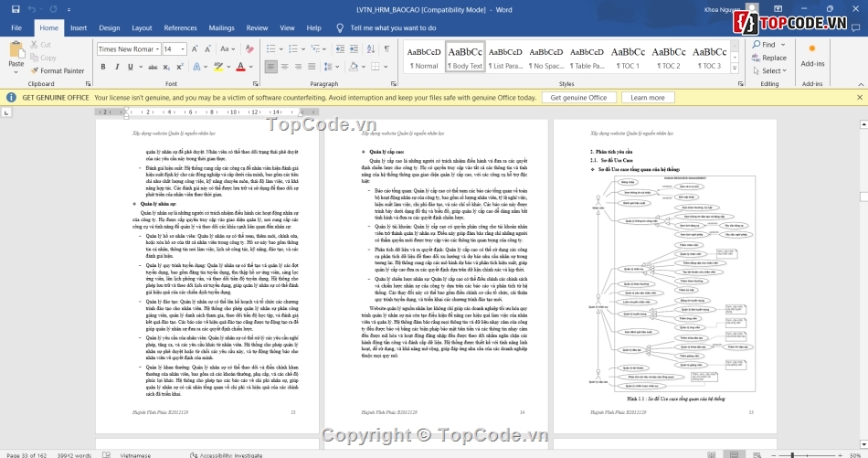Open the font name combo box
868x458 pixels.
129,48
